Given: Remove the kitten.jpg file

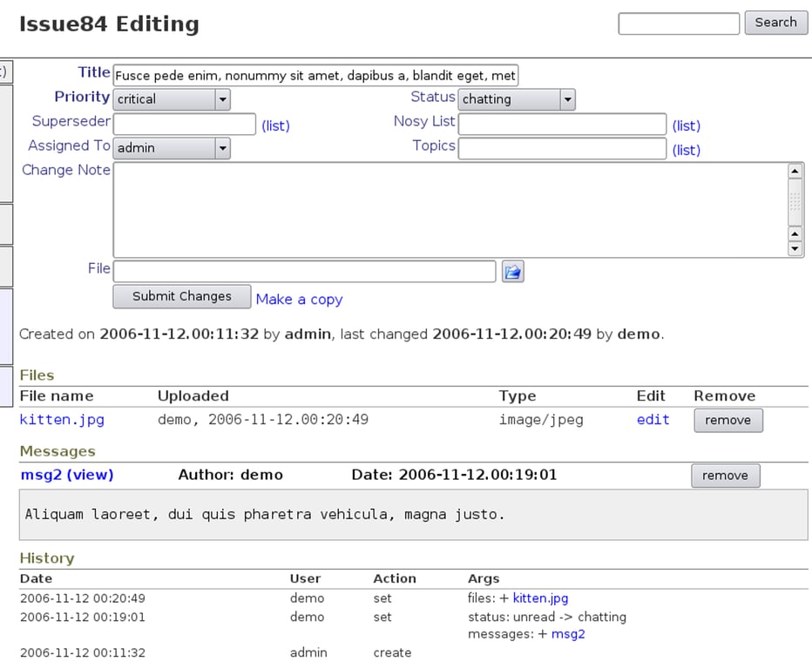Looking at the screenshot, I should coord(727,420).
